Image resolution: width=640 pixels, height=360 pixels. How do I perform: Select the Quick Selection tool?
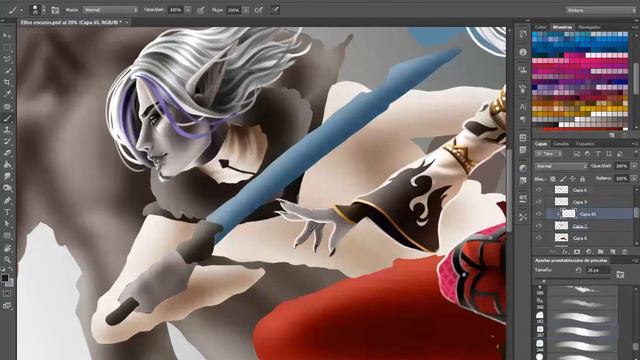pos(7,71)
